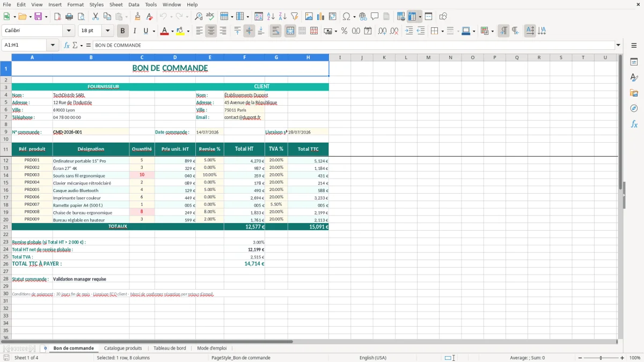Insert special character omega icon
Viewport: 644px width, 362px height.
coord(346,17)
